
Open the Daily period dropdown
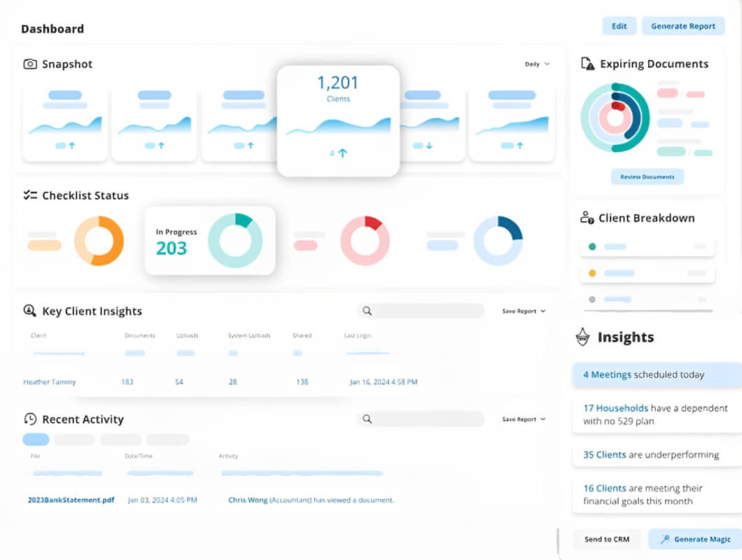tap(537, 64)
